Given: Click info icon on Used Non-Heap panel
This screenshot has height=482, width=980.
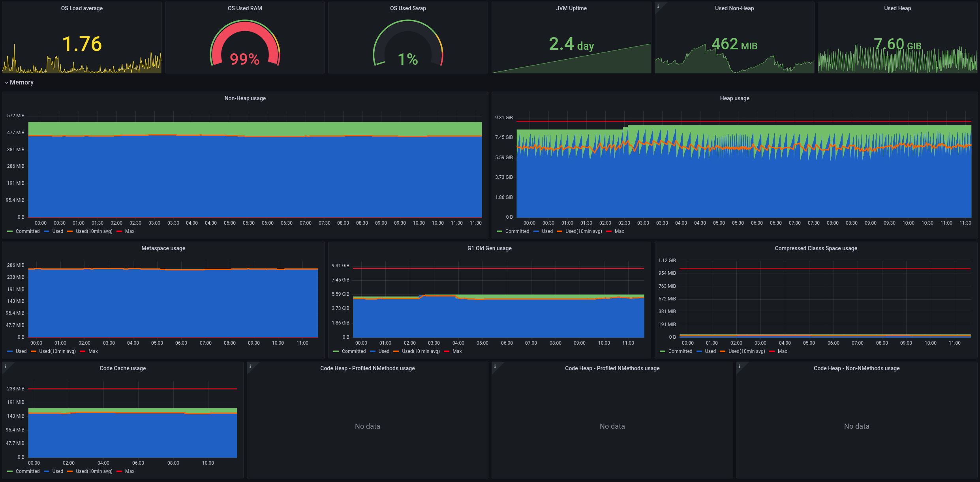Looking at the screenshot, I should pos(658,6).
